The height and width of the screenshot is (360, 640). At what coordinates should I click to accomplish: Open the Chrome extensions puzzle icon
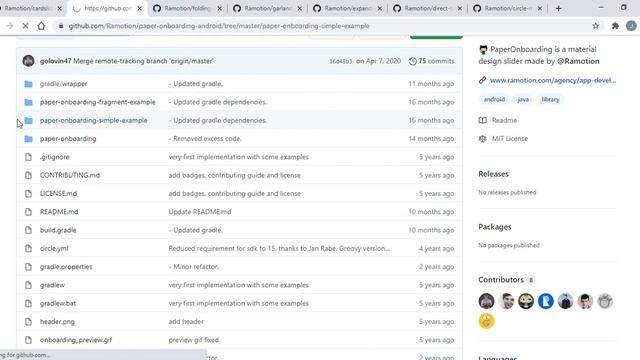coord(615,26)
